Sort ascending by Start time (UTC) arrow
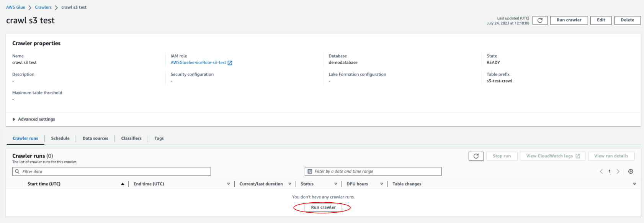Image resolution: width=644 pixels, height=223 pixels. (x=123, y=184)
